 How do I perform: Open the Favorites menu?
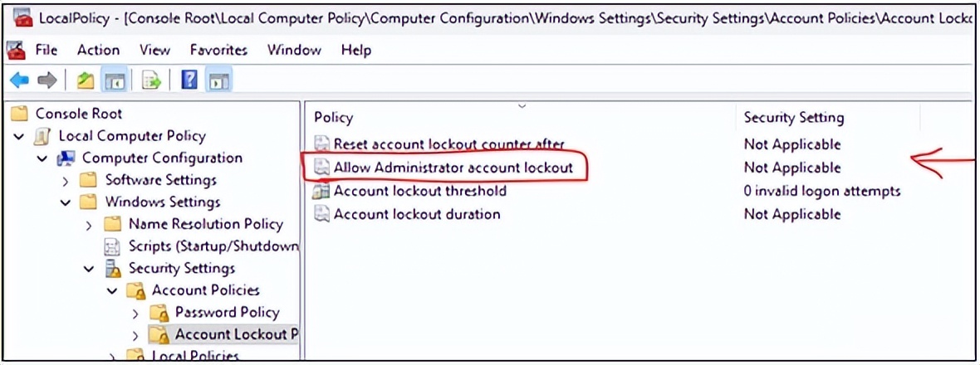[218, 50]
